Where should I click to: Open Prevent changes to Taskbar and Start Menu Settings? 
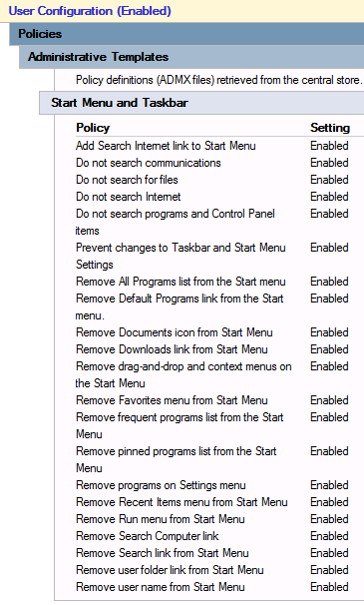(x=181, y=257)
